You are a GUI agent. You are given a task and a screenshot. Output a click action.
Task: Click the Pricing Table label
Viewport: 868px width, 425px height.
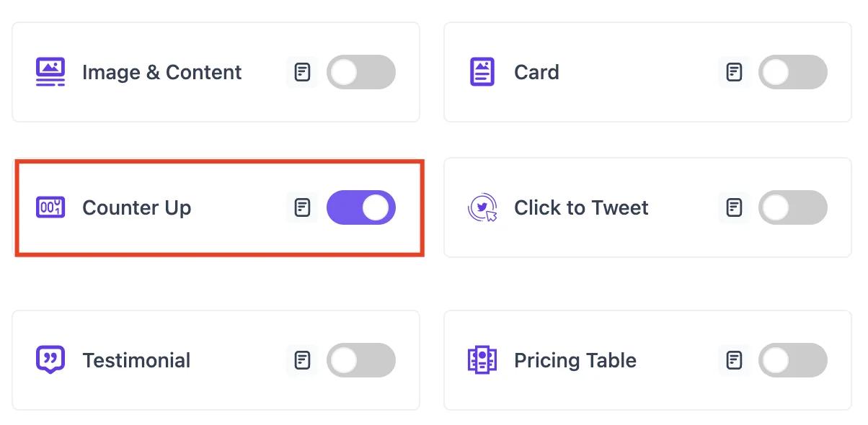[x=575, y=359]
